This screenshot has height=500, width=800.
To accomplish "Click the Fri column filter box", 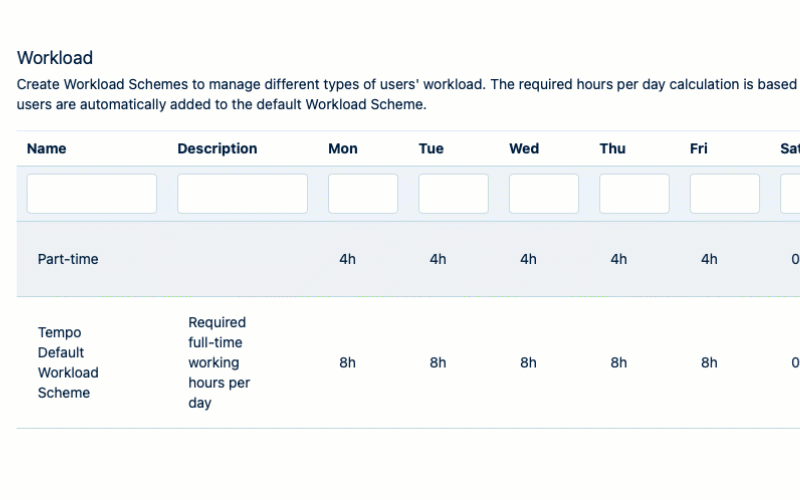I will click(724, 194).
